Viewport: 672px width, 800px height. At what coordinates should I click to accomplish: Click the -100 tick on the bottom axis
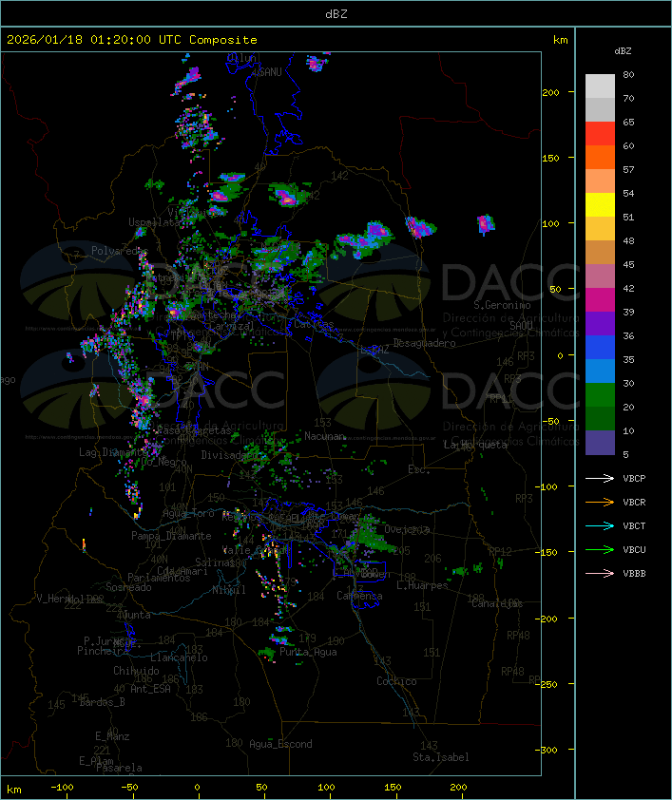click(63, 788)
